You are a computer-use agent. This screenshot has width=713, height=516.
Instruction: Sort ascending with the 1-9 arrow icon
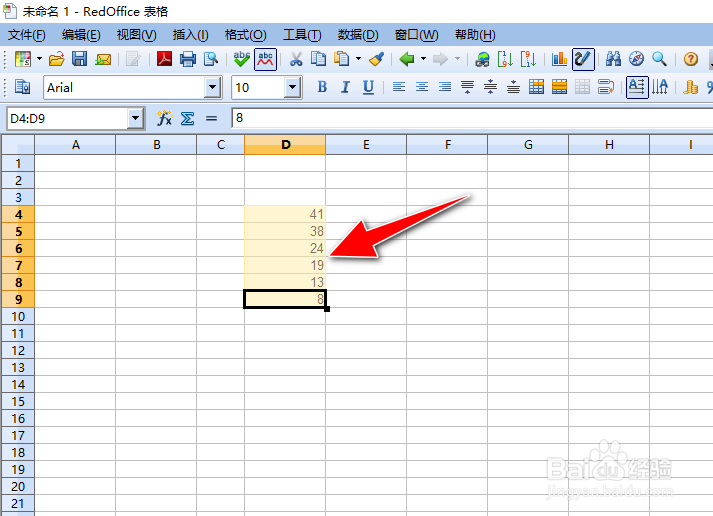[x=505, y=59]
